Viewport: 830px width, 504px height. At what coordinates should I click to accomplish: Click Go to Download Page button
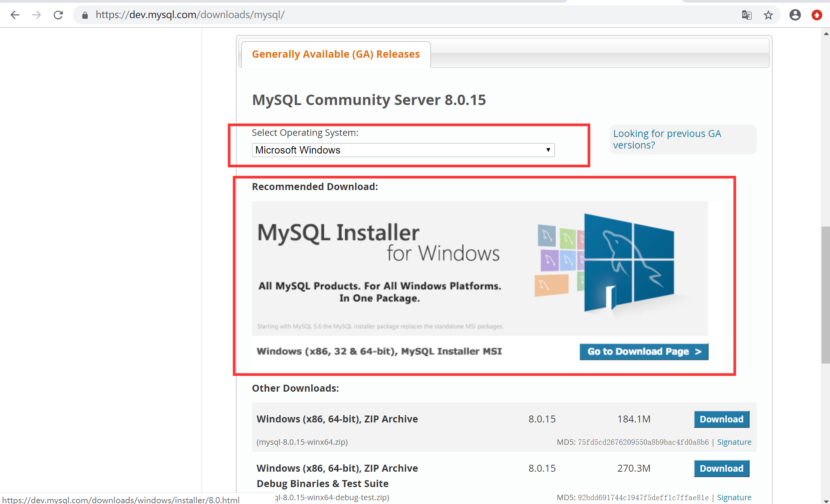point(644,351)
